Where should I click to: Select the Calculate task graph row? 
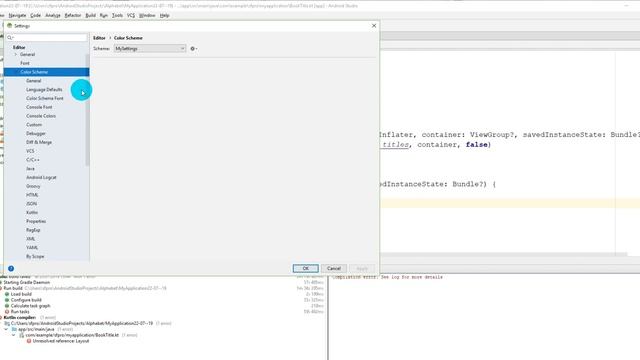pos(31,306)
